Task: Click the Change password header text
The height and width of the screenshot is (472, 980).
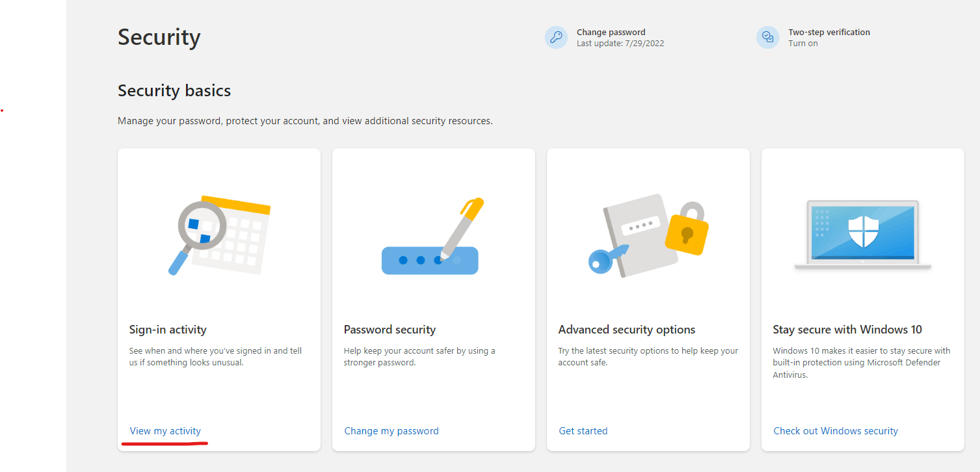Action: 611,32
